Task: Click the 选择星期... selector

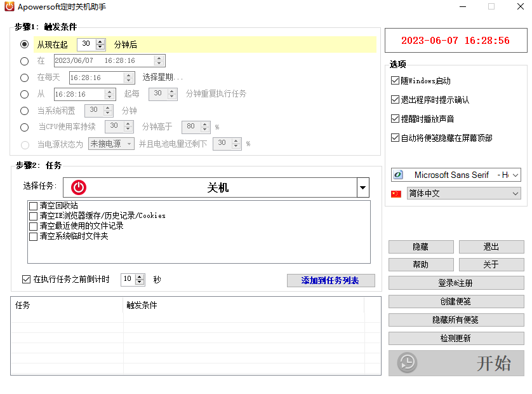Action: click(x=163, y=78)
